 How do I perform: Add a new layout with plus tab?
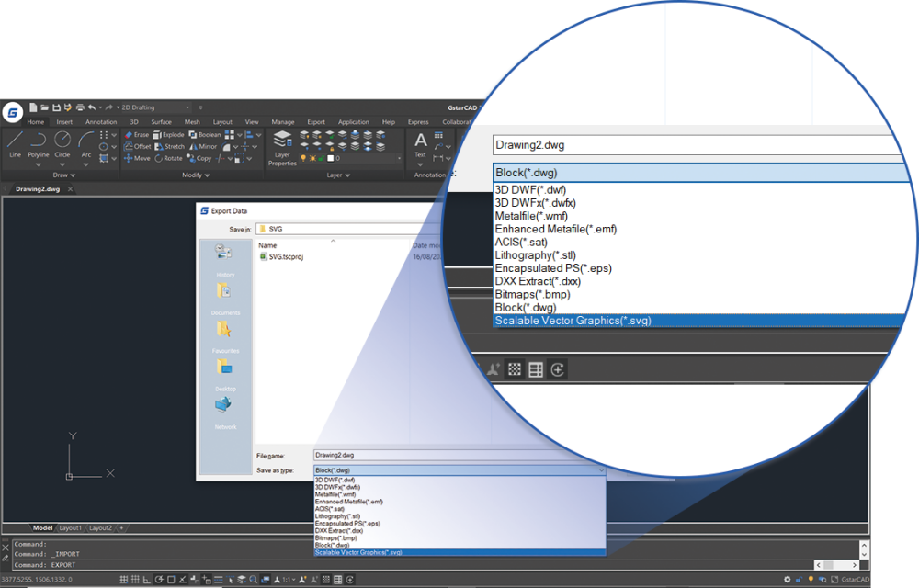(x=121, y=527)
